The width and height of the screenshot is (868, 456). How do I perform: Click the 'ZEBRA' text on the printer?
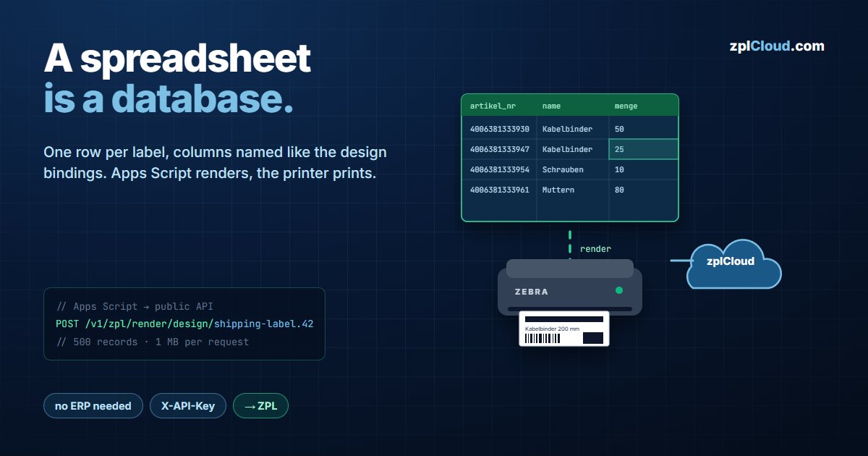(x=531, y=292)
